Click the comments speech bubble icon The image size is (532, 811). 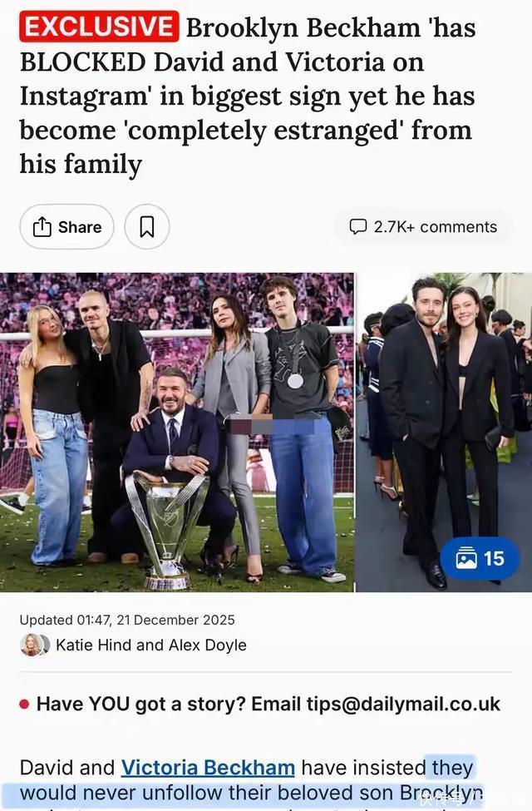358,226
